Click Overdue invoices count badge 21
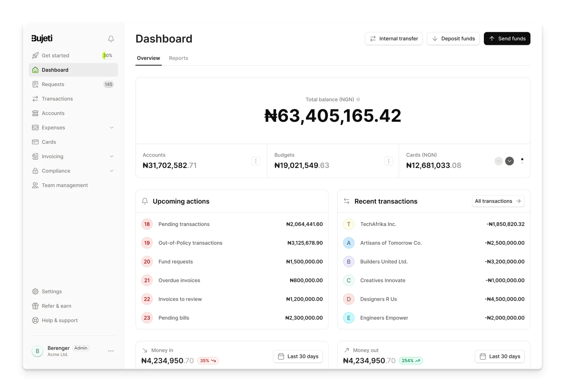Screen dimensions: 565x392 point(147,280)
